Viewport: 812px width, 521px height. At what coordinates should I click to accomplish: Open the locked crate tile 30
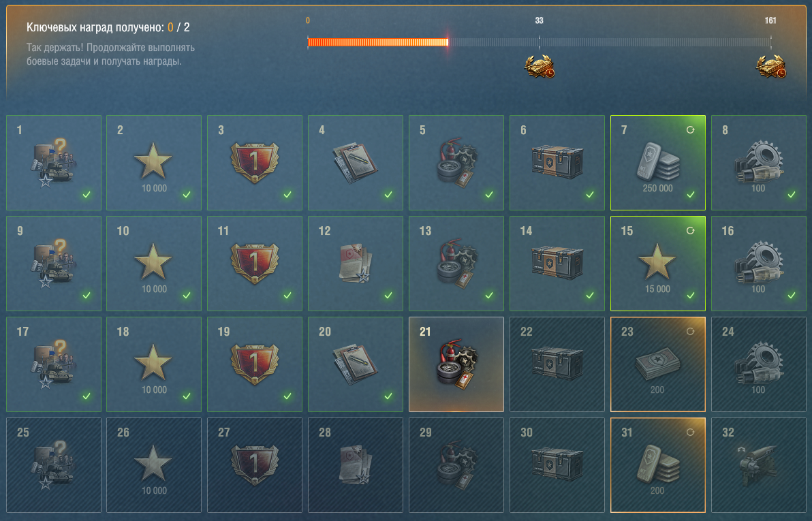(557, 466)
